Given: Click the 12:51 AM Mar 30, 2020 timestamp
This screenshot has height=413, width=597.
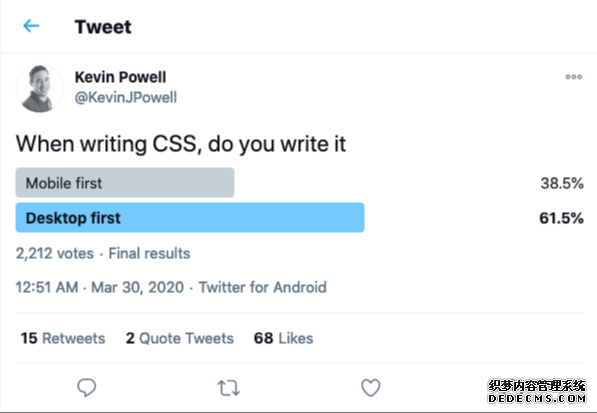Looking at the screenshot, I should [100, 287].
